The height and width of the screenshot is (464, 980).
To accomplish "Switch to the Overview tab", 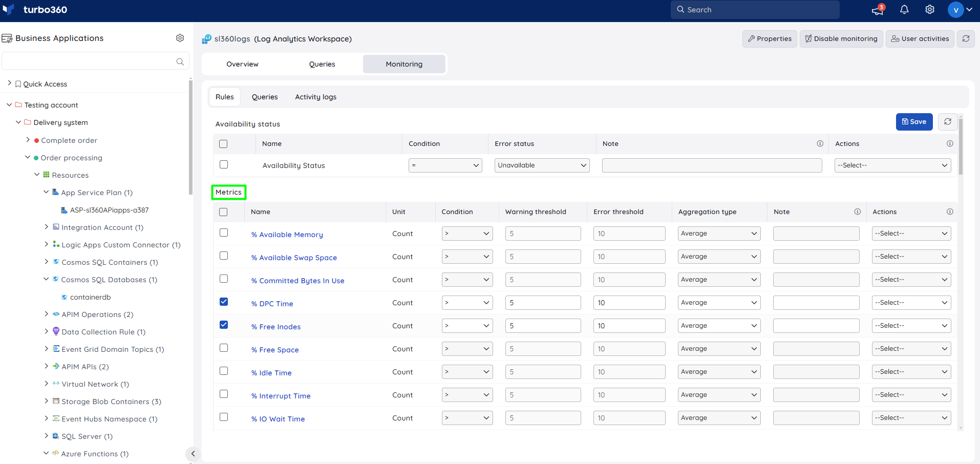I will 243,64.
